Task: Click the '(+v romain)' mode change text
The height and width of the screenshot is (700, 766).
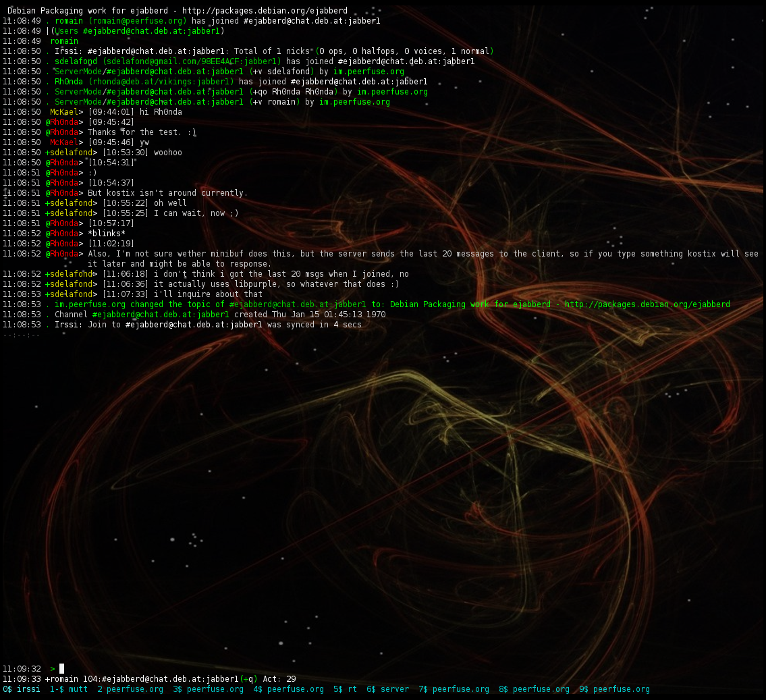Action: coord(274,102)
